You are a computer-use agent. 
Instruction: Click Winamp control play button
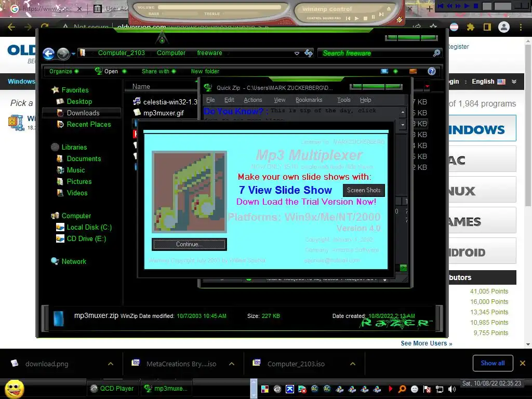pyautogui.click(x=356, y=18)
